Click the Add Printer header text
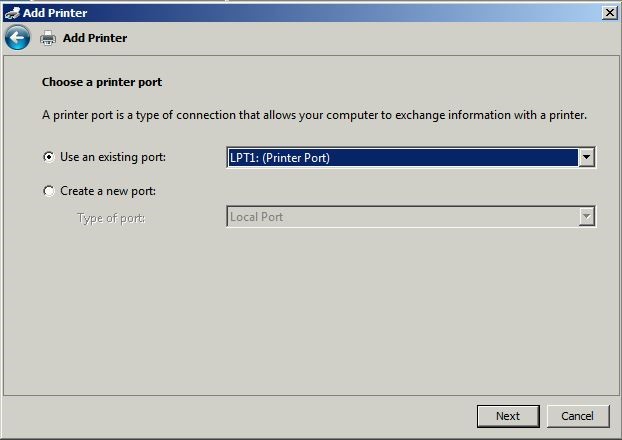This screenshot has height=440, width=622. coord(95,38)
